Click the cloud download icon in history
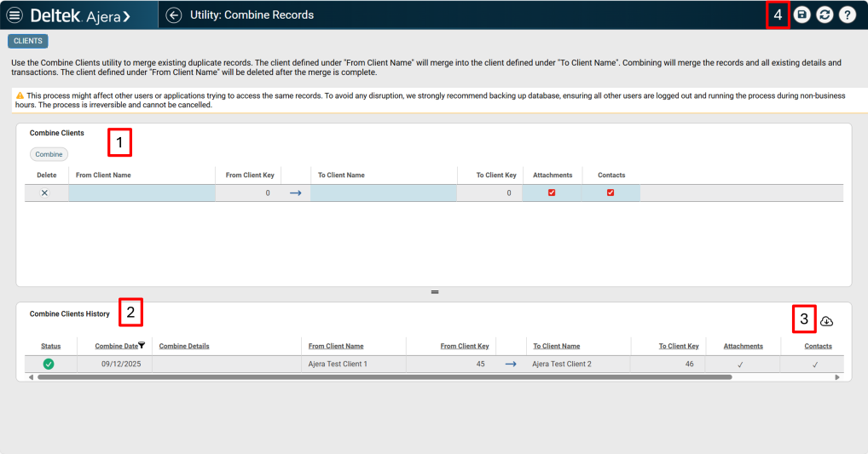 pos(826,321)
